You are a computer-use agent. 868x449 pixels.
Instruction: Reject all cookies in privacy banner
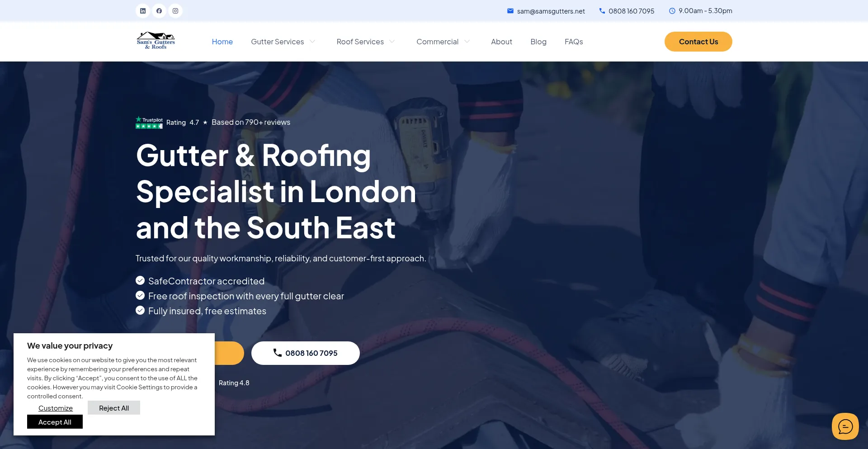pyautogui.click(x=114, y=408)
